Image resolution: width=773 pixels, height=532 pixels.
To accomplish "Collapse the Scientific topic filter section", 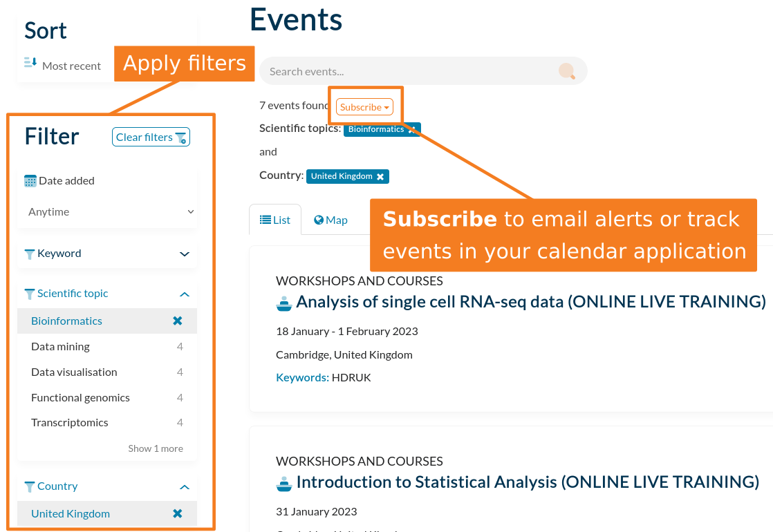I will pyautogui.click(x=185, y=294).
